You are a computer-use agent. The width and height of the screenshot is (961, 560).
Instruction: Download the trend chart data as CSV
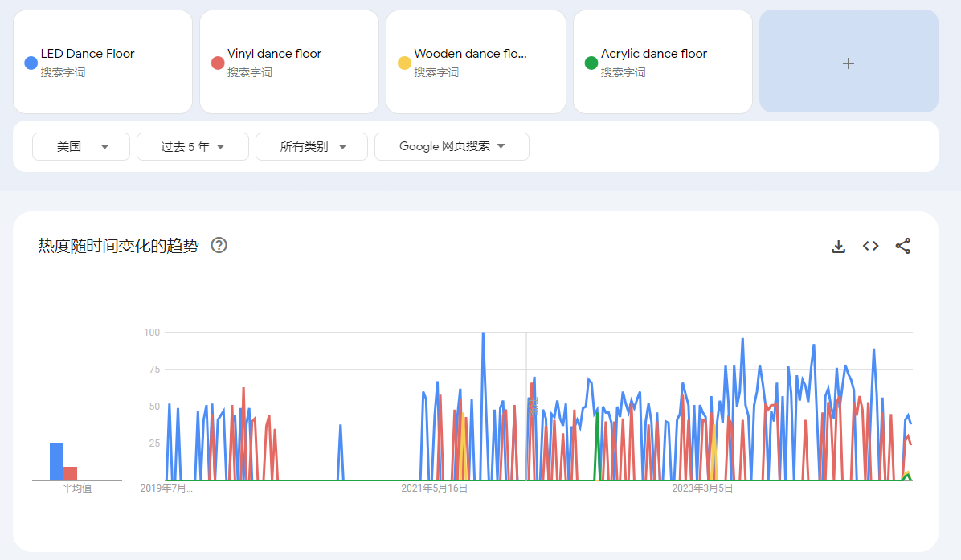[x=838, y=247]
